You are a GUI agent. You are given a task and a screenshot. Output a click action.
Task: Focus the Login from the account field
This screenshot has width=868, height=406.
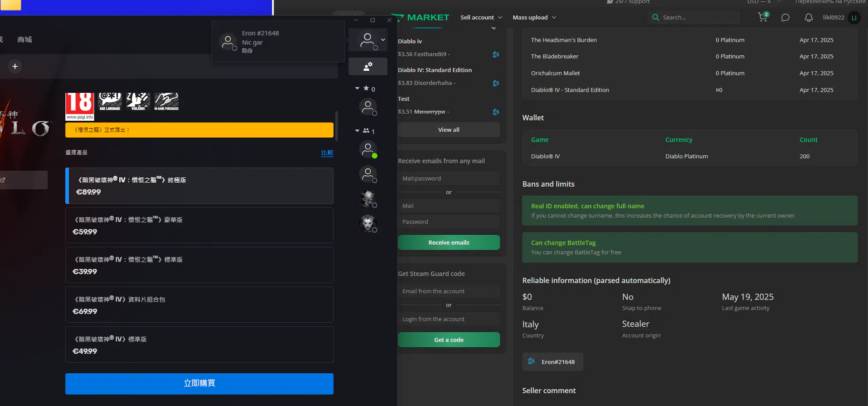click(x=449, y=319)
